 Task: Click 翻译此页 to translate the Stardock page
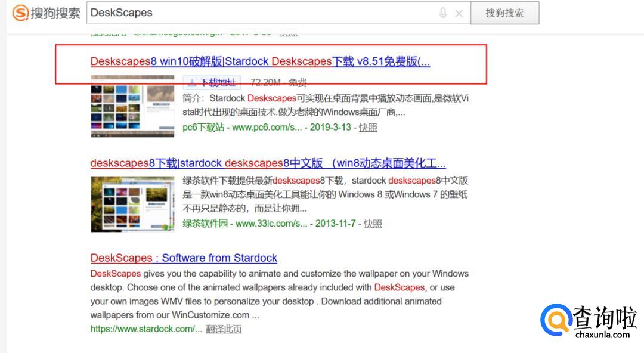(224, 329)
